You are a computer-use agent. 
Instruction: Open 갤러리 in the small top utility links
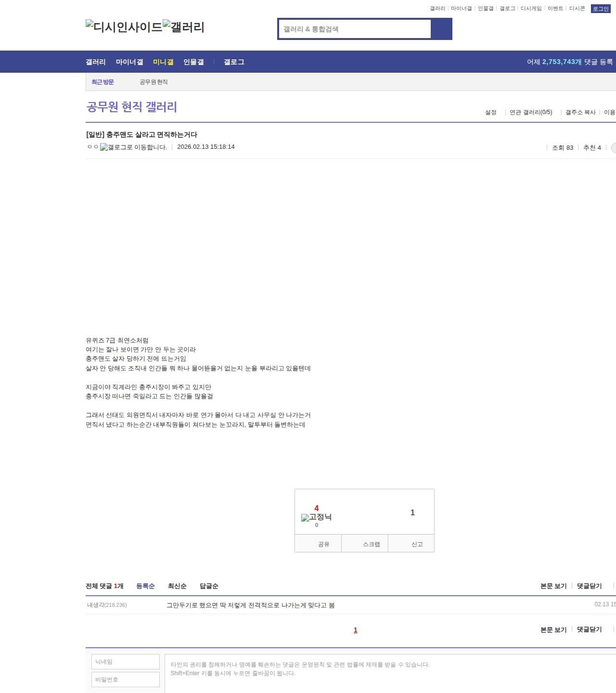437,9
